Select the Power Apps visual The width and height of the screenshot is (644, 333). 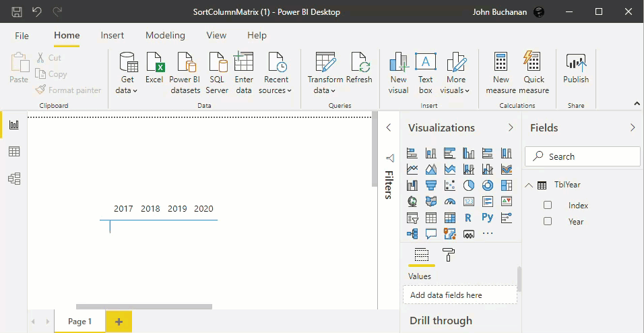[469, 234]
